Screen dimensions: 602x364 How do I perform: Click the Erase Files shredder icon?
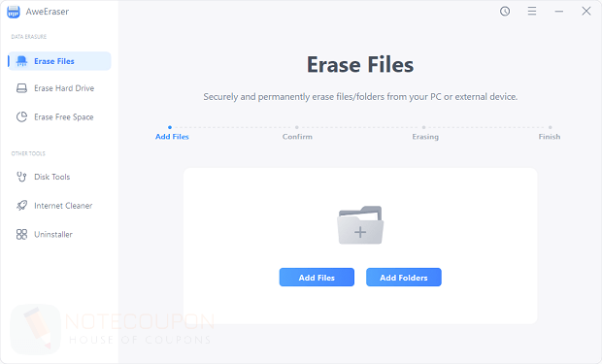point(22,61)
